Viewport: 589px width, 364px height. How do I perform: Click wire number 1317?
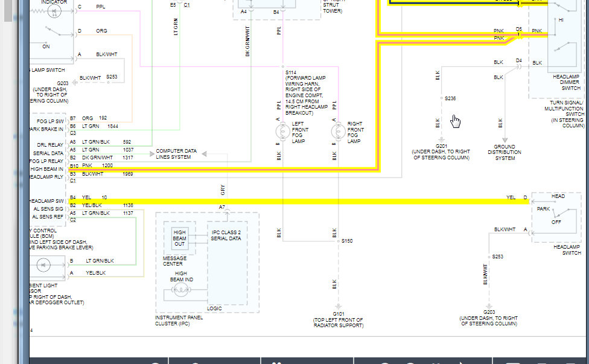click(x=128, y=158)
